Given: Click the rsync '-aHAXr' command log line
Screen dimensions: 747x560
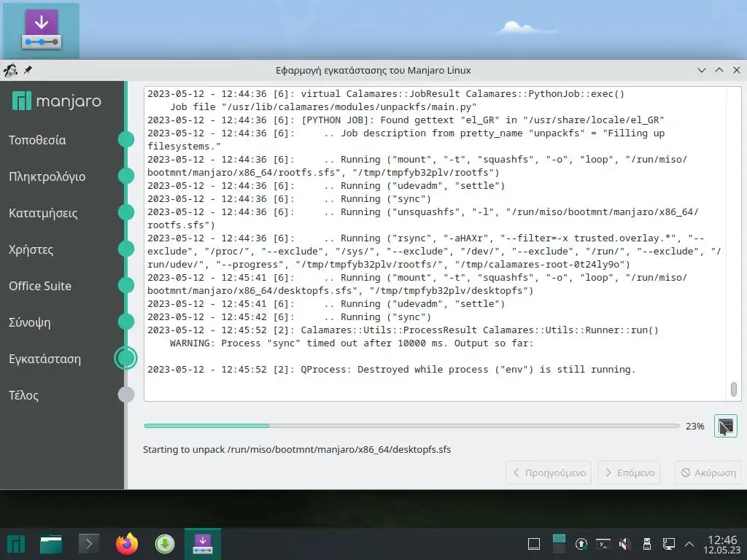Looking at the screenshot, I should (x=434, y=252).
